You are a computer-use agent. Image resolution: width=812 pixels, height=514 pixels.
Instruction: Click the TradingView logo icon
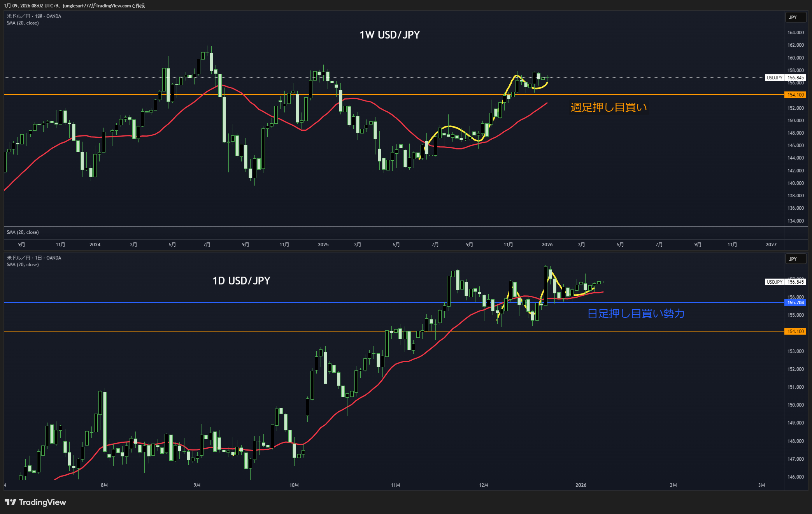pyautogui.click(x=11, y=502)
